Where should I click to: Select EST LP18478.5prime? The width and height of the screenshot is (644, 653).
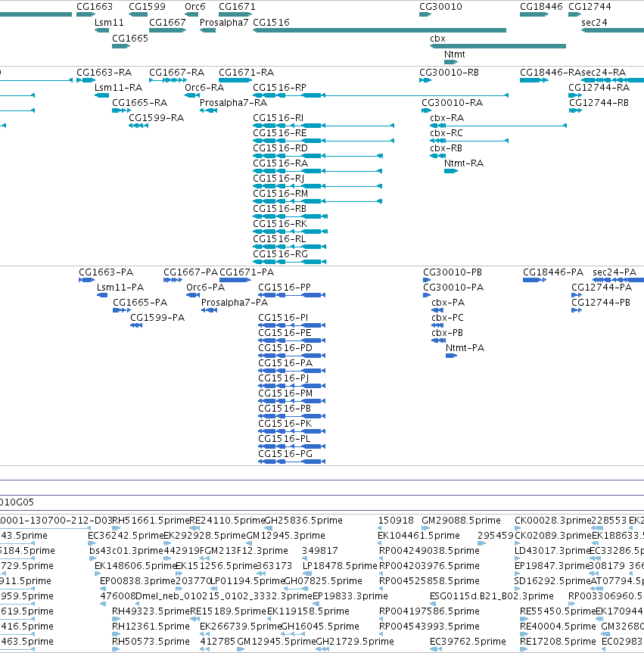[340, 566]
